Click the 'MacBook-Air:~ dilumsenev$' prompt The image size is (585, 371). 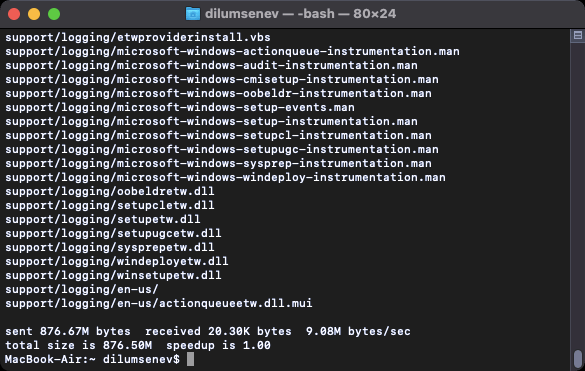point(92,359)
